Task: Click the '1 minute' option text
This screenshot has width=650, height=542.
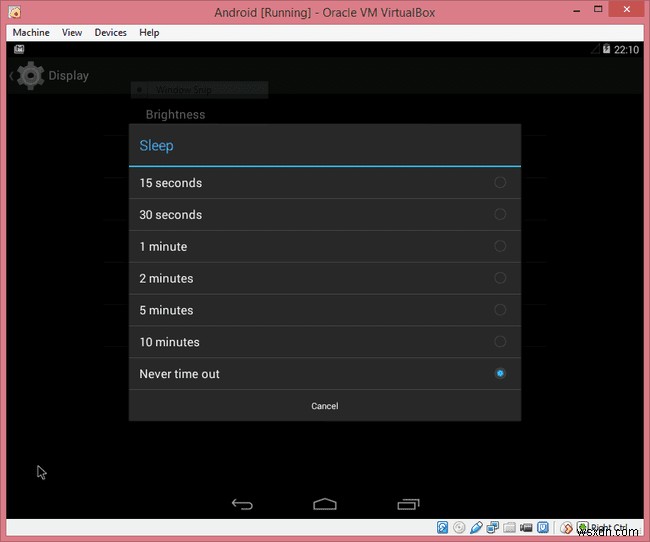Action: pyautogui.click(x=163, y=247)
